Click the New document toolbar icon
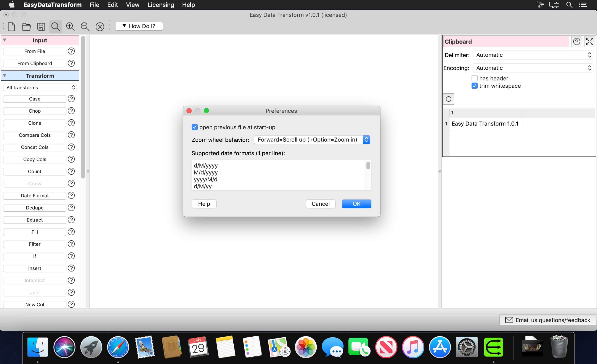597x364 pixels. [x=11, y=26]
